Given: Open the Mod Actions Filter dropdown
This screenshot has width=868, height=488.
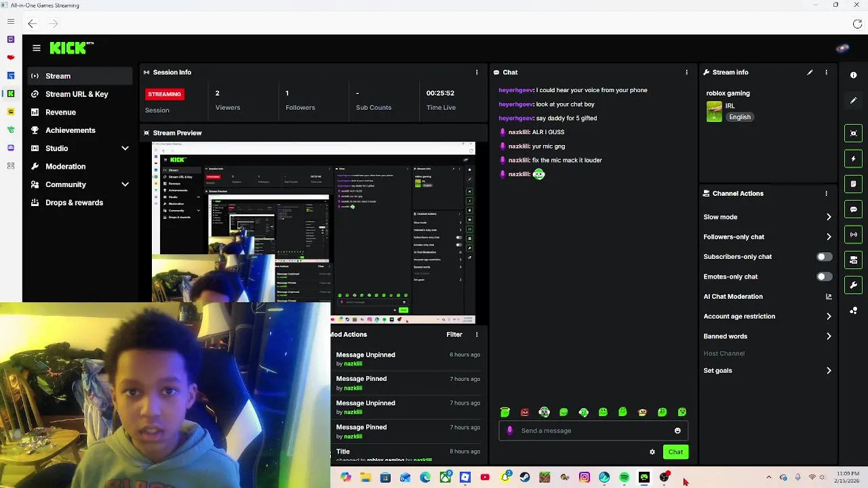Looking at the screenshot, I should pos(454,335).
